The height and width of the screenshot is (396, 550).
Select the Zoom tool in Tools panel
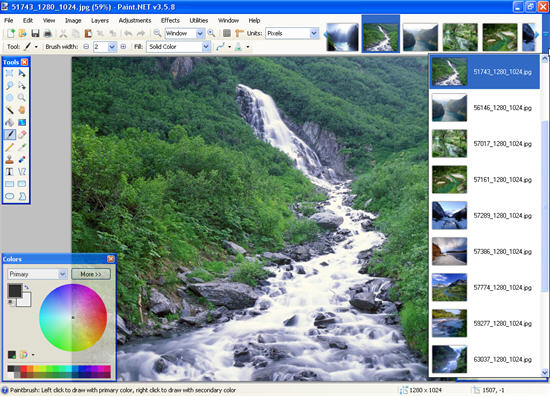22,98
